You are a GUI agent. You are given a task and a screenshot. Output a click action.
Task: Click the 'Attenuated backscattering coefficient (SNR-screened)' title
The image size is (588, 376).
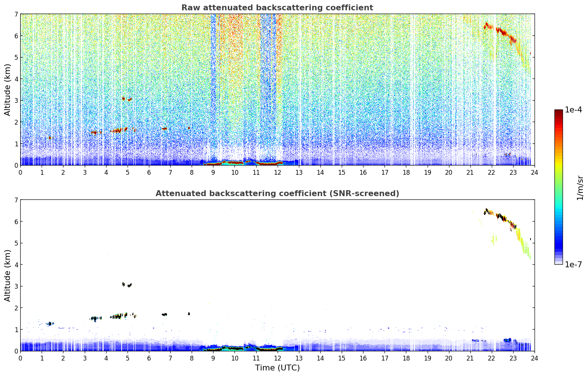coord(277,194)
